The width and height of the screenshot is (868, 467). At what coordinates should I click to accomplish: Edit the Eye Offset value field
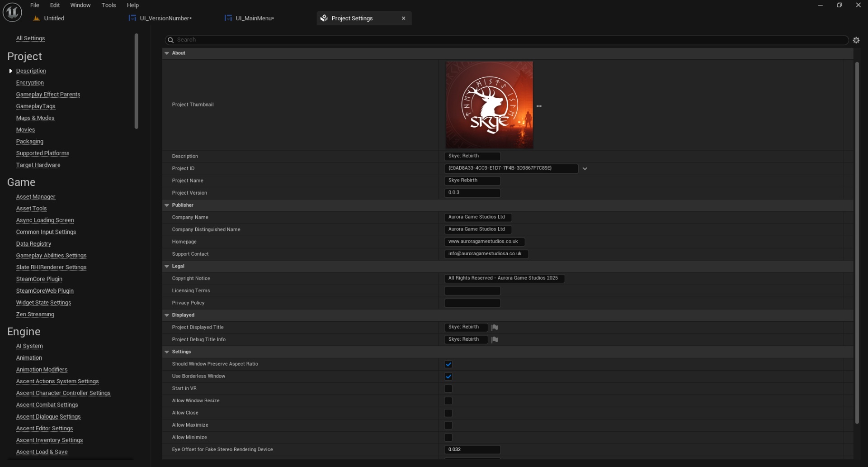[472, 449]
